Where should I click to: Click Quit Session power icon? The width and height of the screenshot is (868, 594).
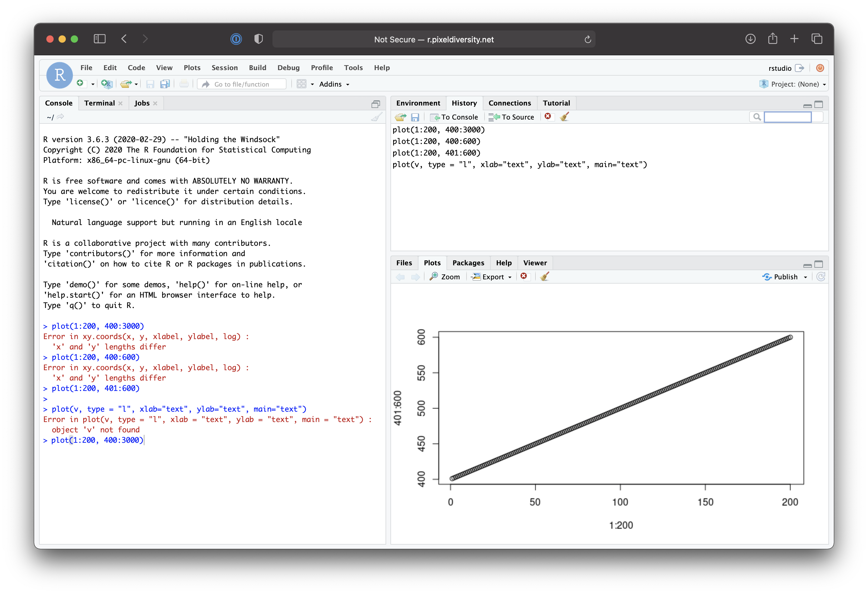820,68
